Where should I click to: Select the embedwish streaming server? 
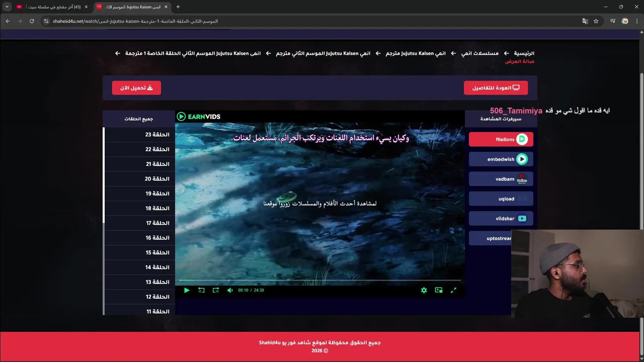tap(501, 159)
